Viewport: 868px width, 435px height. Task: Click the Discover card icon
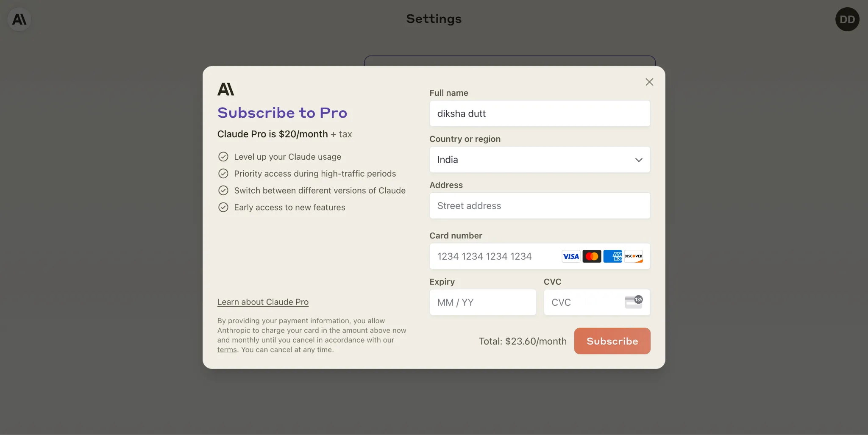click(x=633, y=256)
